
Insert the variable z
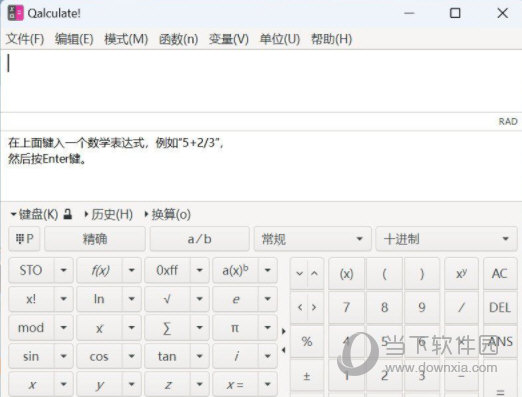(167, 385)
